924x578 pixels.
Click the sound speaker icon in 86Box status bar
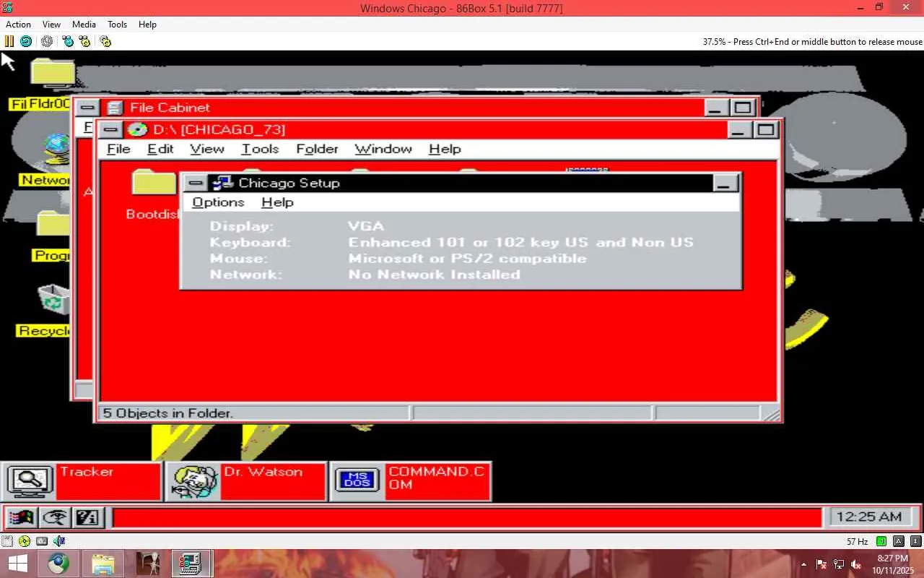(x=59, y=540)
